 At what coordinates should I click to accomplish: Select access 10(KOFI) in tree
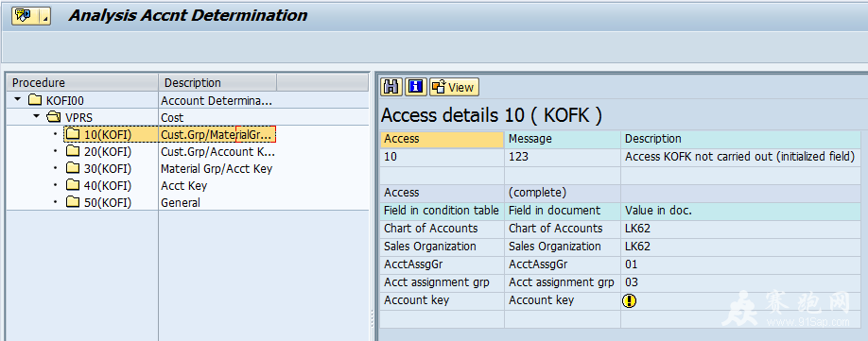coord(108,134)
